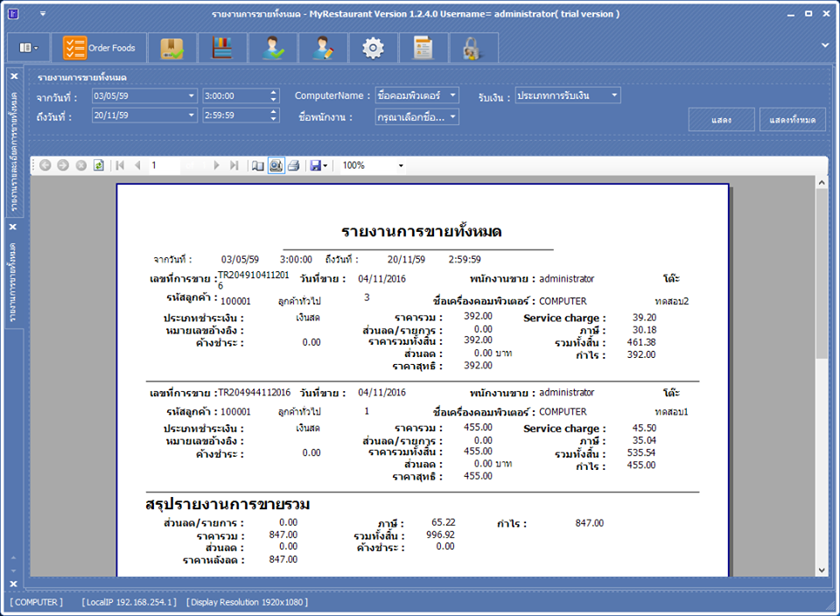Click the total value 535.54
This screenshot has height=616, width=840.
[641, 452]
